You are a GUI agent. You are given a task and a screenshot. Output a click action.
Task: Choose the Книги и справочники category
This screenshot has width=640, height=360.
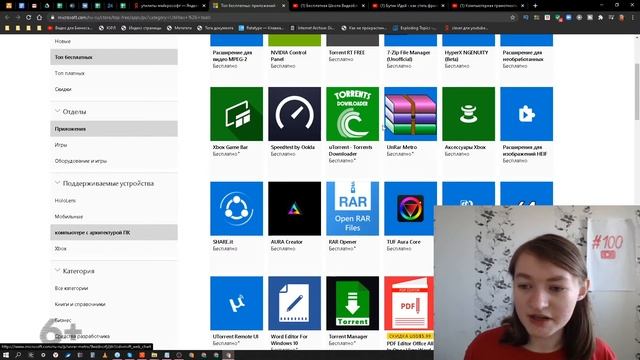tap(80, 304)
